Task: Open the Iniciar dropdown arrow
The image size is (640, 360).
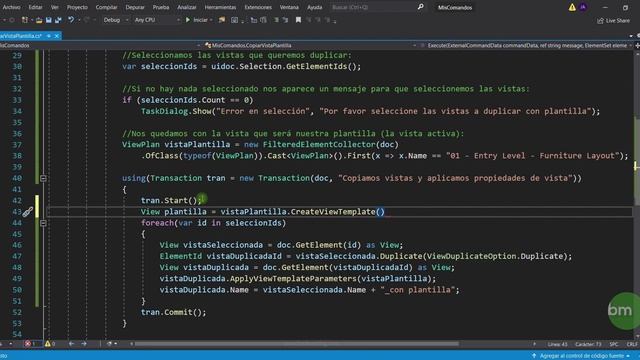Action: pos(211,20)
